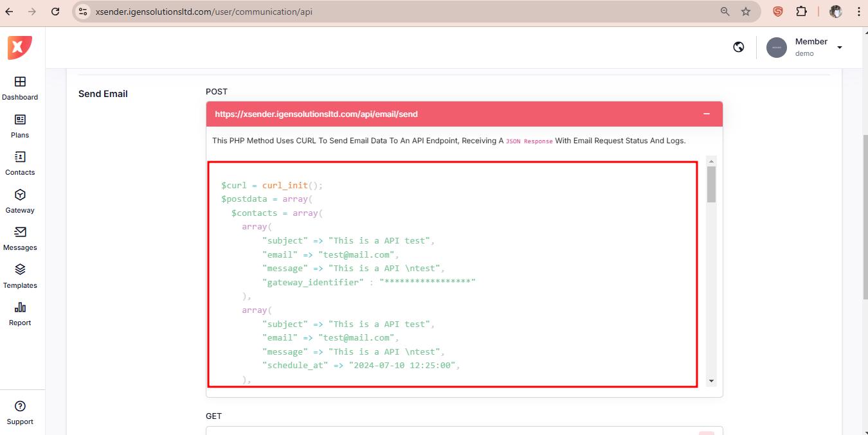The image size is (868, 435).
Task: Go to Plans in sidebar
Action: point(20,126)
